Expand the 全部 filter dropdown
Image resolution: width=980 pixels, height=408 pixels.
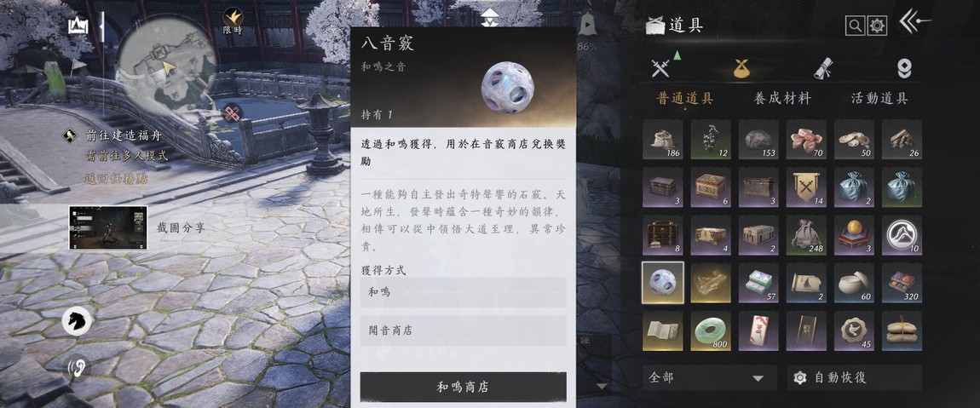click(709, 378)
